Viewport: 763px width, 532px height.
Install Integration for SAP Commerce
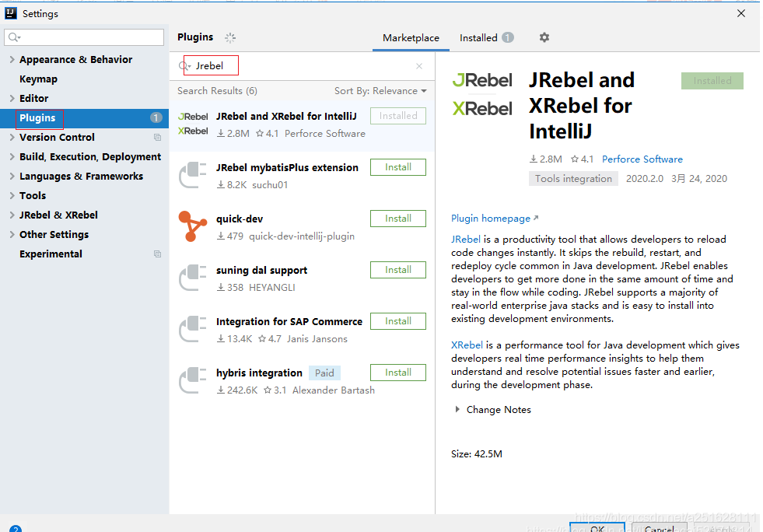coord(398,321)
